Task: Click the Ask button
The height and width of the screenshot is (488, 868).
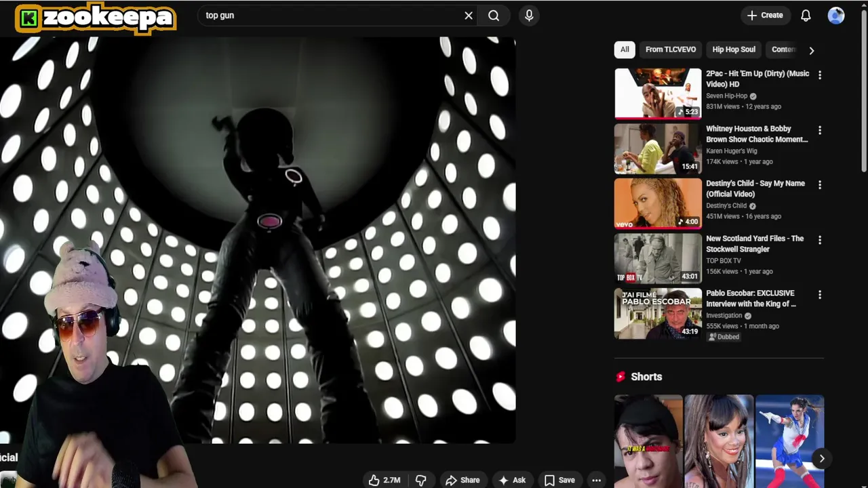Action: [x=512, y=480]
